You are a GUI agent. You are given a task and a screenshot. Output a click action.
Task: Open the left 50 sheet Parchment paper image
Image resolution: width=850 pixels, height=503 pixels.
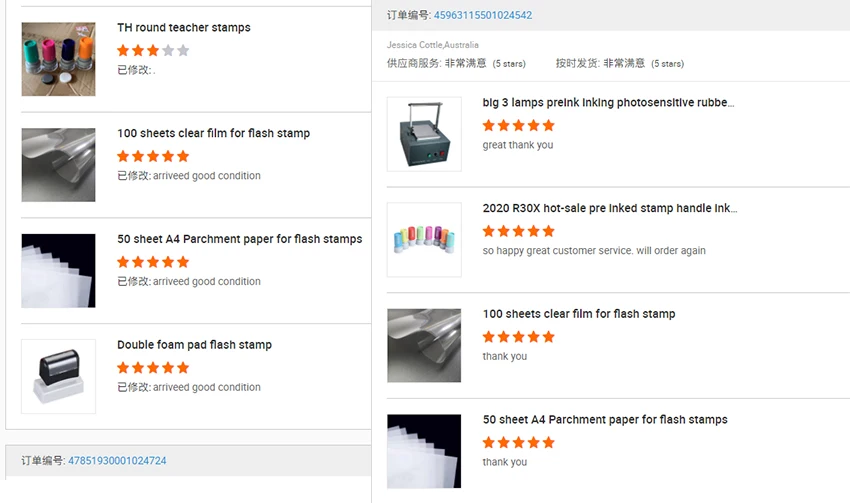point(58,270)
